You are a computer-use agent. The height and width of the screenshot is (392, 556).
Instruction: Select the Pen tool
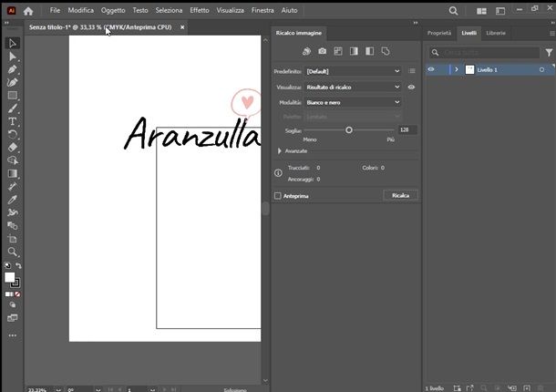point(13,69)
